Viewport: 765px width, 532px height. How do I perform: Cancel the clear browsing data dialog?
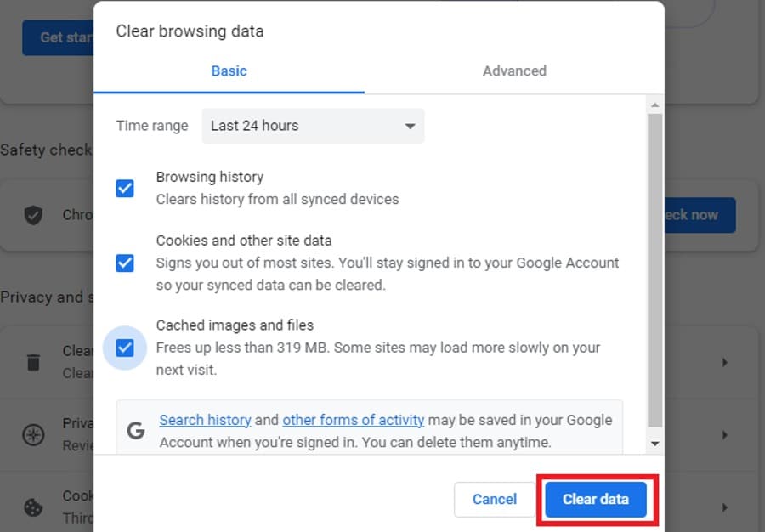point(495,500)
